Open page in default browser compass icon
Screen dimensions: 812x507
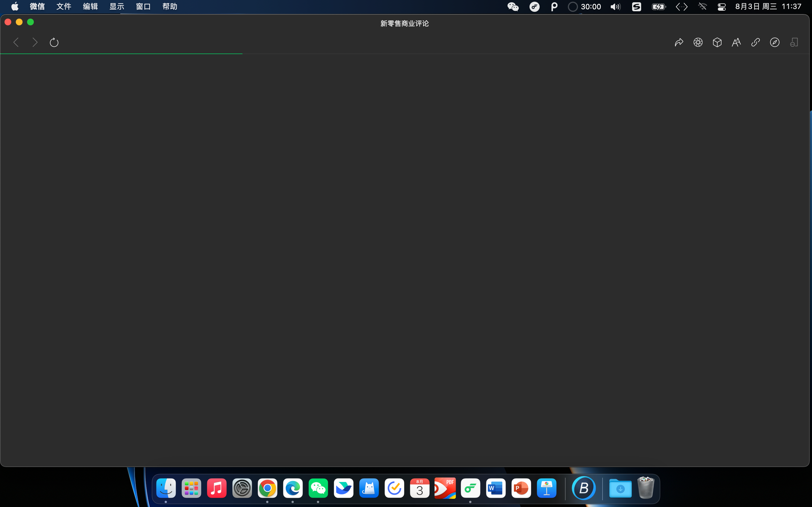775,43
